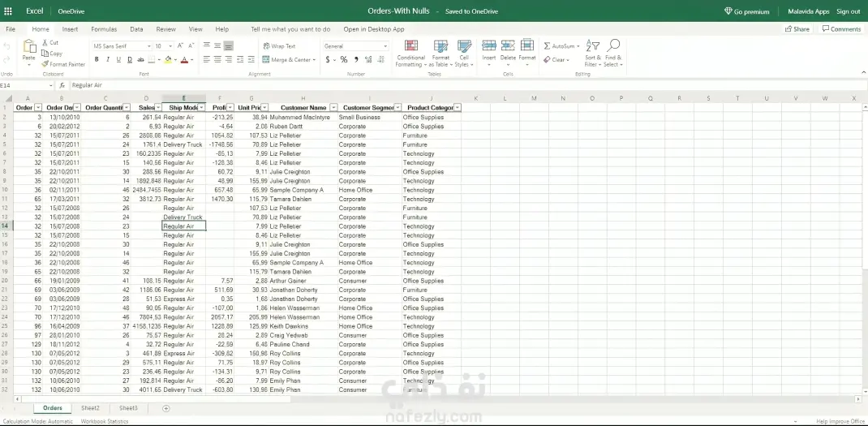Open the Comments pane
Viewport: 868px width, 426px height.
tap(841, 29)
